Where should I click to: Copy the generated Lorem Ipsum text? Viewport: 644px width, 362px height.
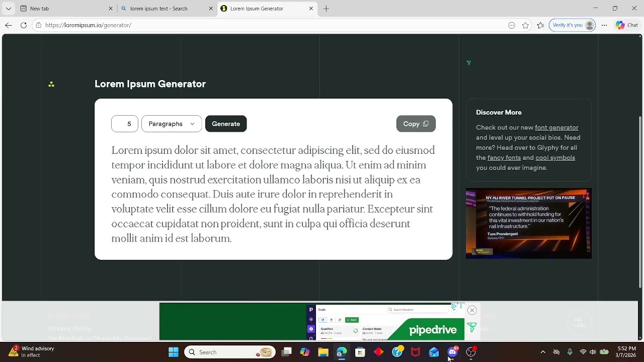pyautogui.click(x=416, y=124)
